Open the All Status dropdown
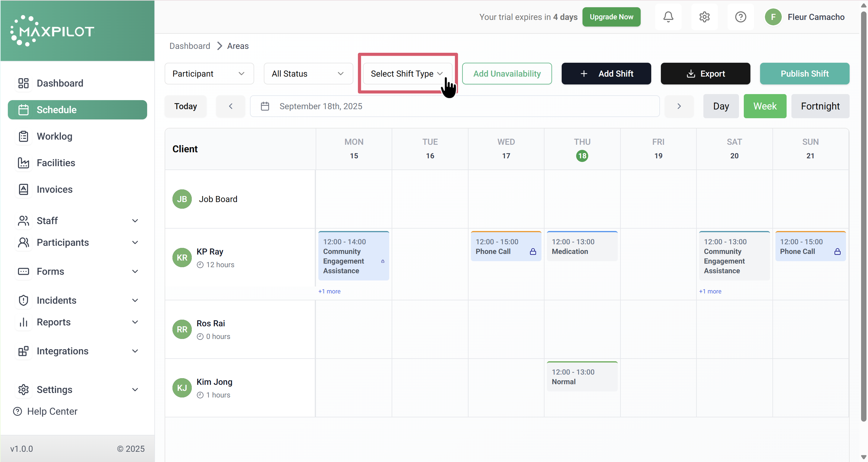Screen dimensions: 868x462 pyautogui.click(x=308, y=74)
